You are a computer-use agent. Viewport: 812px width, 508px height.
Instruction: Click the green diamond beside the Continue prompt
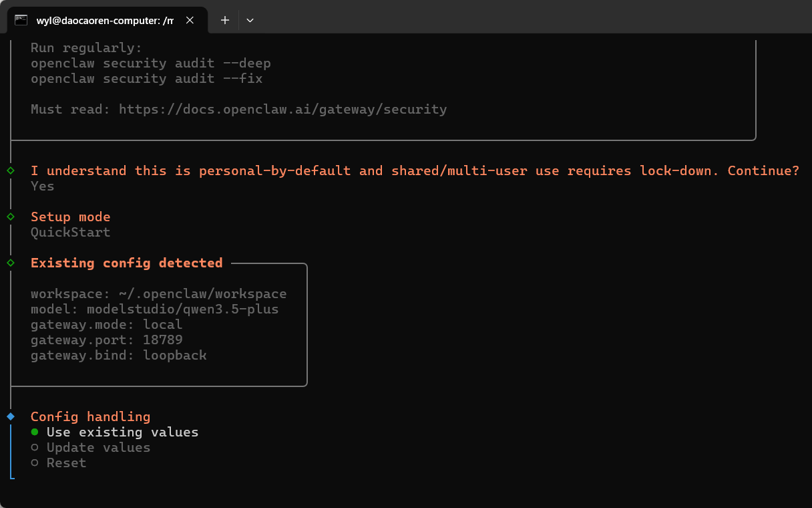click(x=11, y=170)
